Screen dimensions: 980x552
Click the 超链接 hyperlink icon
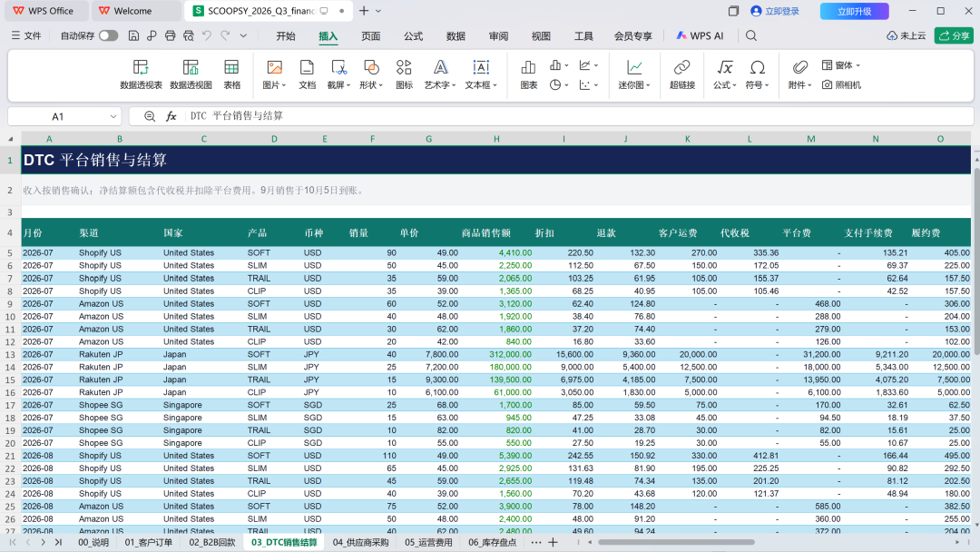tap(681, 74)
